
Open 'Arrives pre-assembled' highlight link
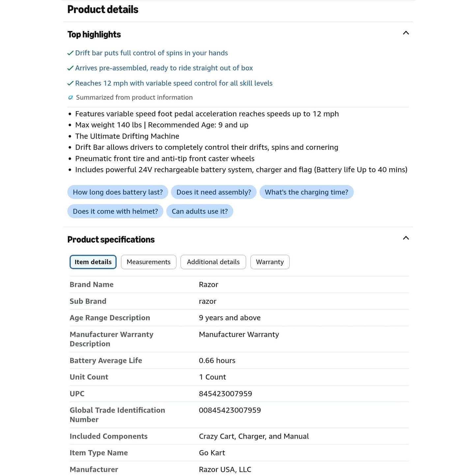coord(164,68)
